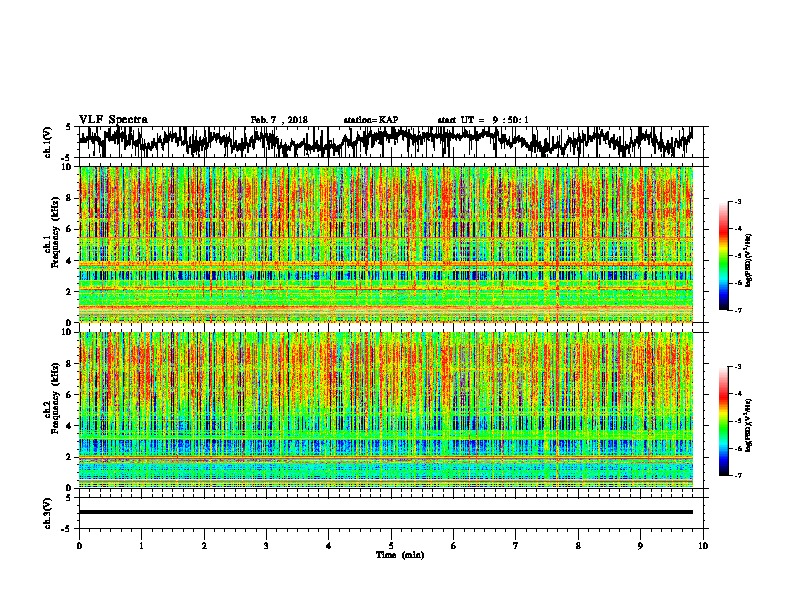Click the ch.1 color scale bar
Screen dimensions: 792x612
[724, 256]
